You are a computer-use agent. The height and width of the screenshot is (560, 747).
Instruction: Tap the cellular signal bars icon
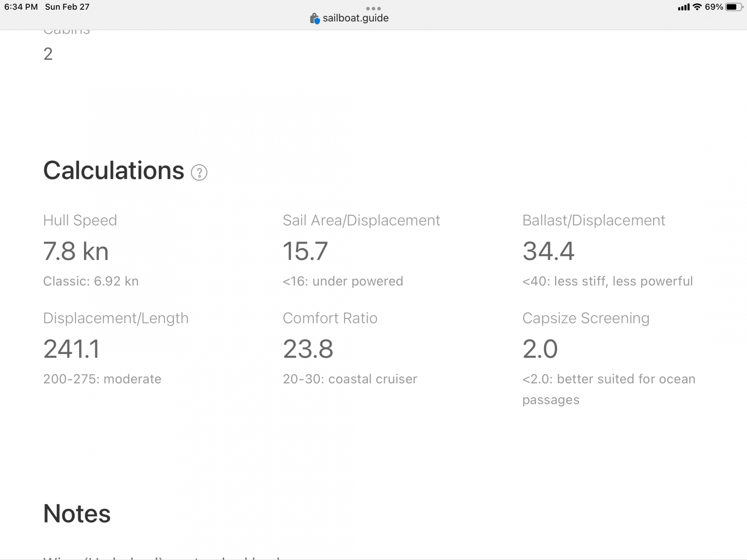click(684, 7)
